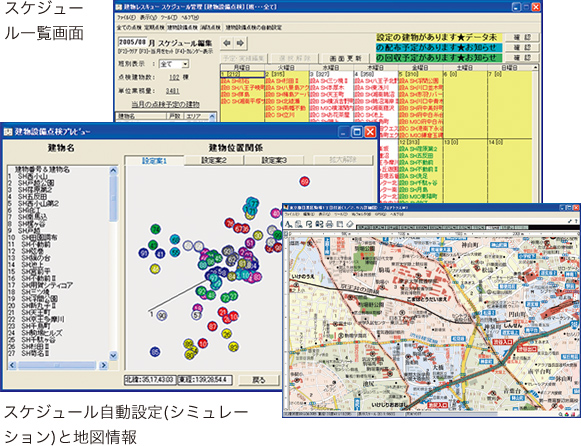Viewport: 581px width, 446px height.
Task: Click the calendar cell for day 14
Action: 510,171
